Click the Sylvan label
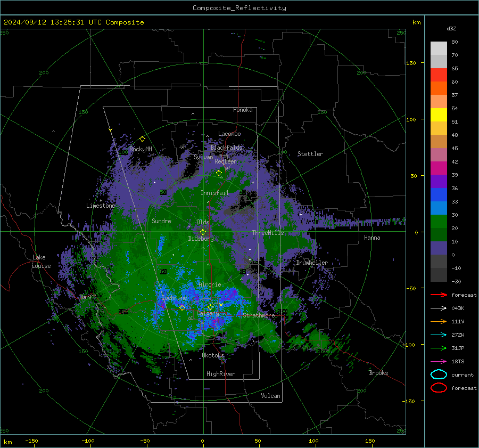 coord(203,157)
